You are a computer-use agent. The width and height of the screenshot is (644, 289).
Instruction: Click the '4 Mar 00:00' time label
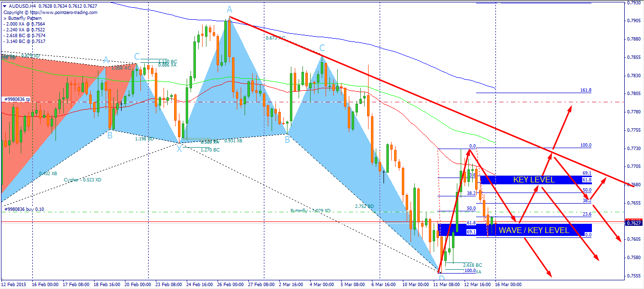click(x=322, y=285)
